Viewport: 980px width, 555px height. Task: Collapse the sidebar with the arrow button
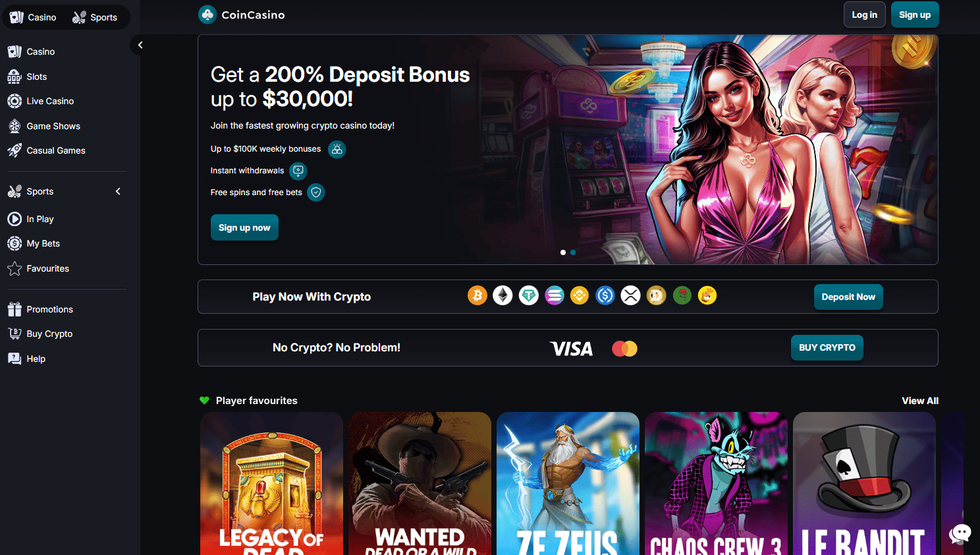pos(140,45)
